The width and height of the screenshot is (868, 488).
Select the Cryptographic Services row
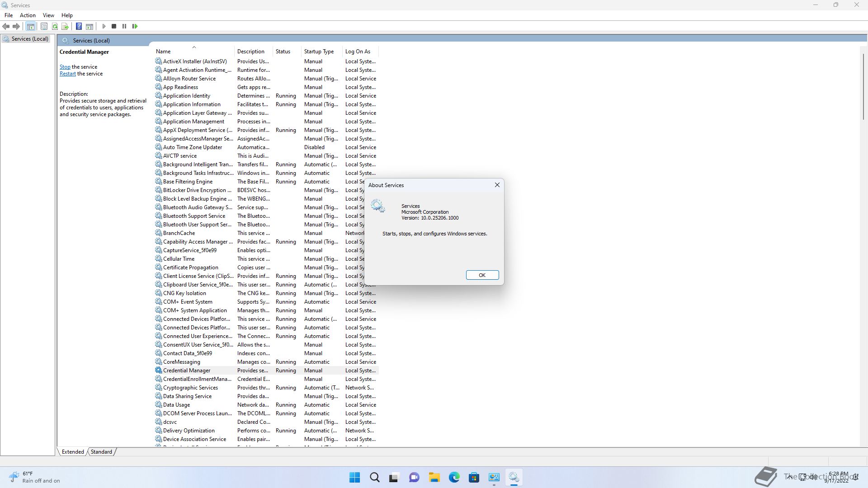click(x=266, y=388)
